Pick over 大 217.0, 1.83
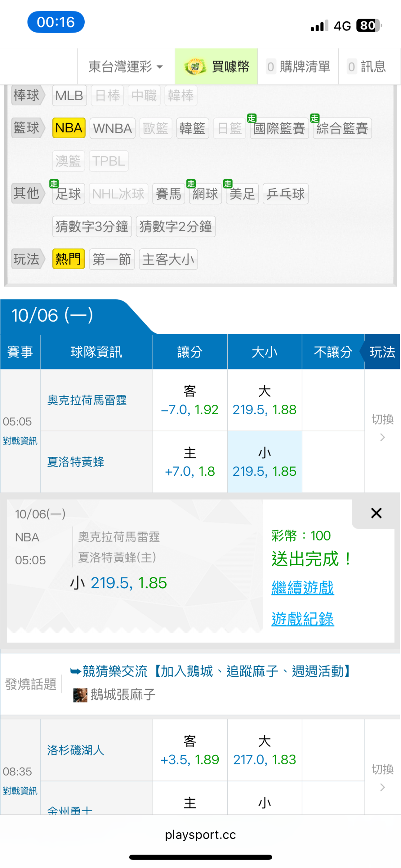Screen dimensions: 401x868 click(264, 750)
